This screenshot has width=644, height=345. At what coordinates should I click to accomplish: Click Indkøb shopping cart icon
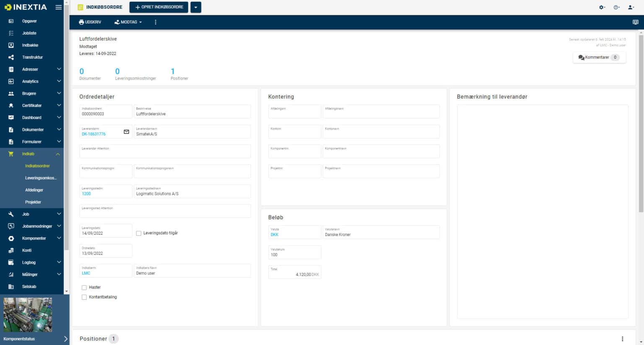pyautogui.click(x=11, y=154)
